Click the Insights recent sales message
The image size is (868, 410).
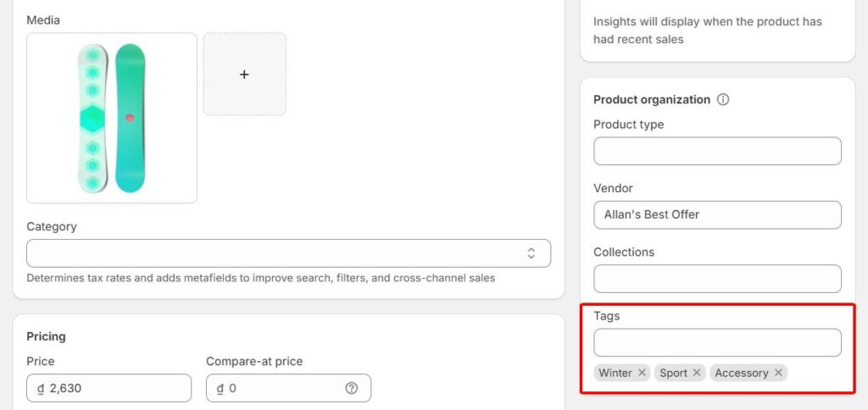tap(707, 30)
